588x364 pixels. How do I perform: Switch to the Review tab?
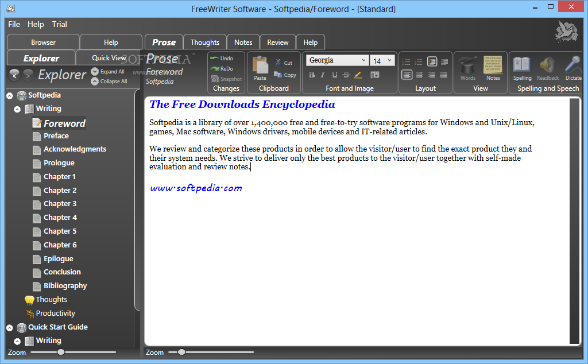(278, 42)
